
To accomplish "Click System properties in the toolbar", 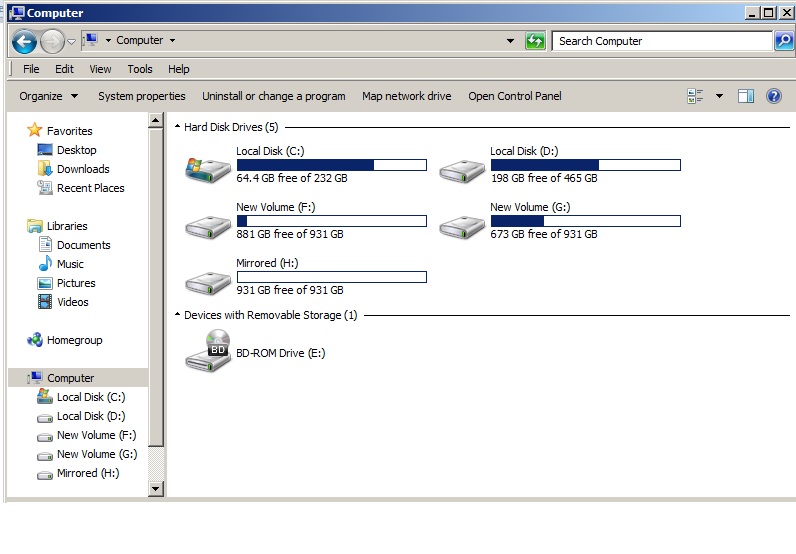I will (x=142, y=96).
